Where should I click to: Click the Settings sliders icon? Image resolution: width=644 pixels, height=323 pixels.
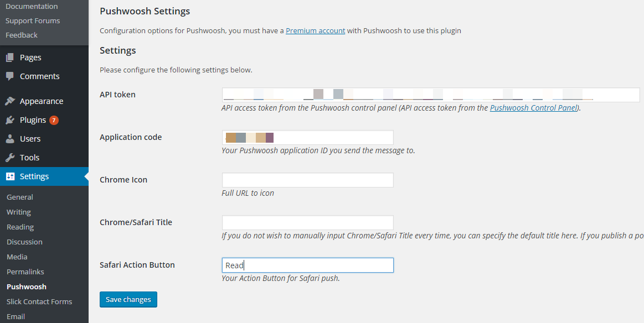pyautogui.click(x=11, y=176)
